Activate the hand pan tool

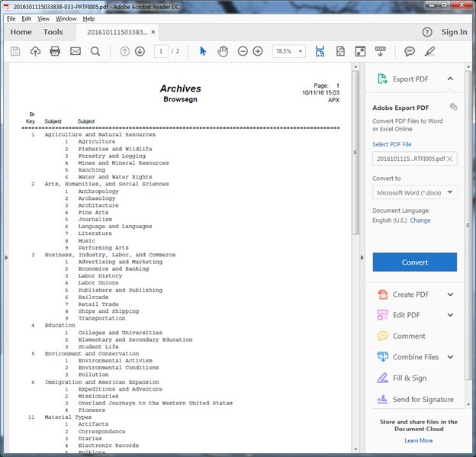coord(223,51)
